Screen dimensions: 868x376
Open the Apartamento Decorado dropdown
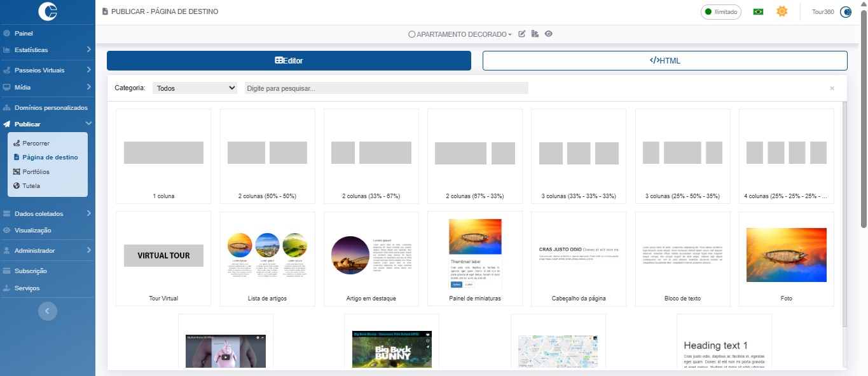point(460,34)
